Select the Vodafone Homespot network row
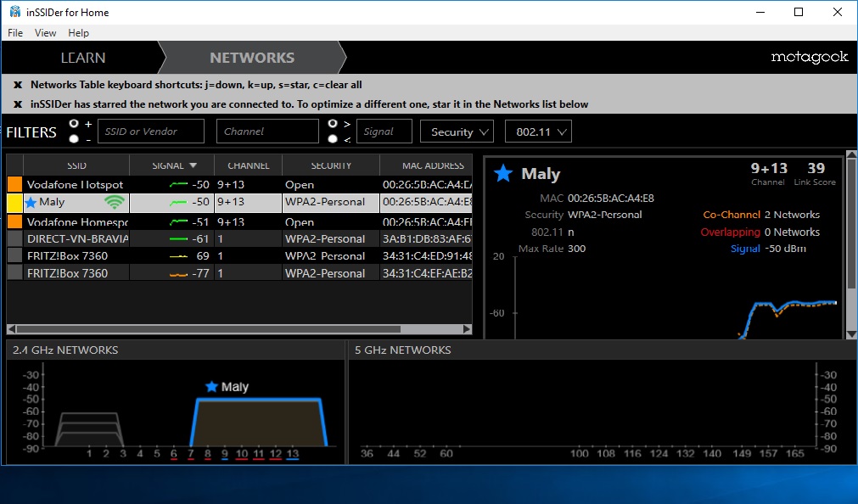This screenshot has height=504, width=858. pyautogui.click(x=239, y=221)
